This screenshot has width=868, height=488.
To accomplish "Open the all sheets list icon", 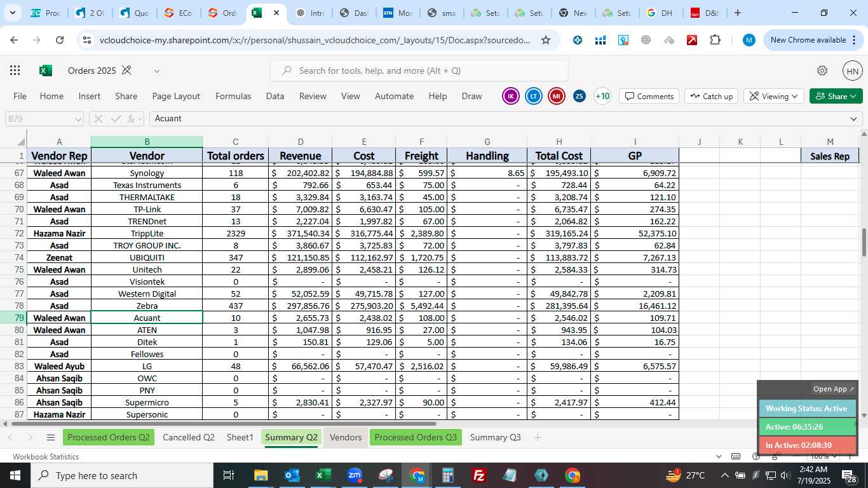I will coord(51,437).
